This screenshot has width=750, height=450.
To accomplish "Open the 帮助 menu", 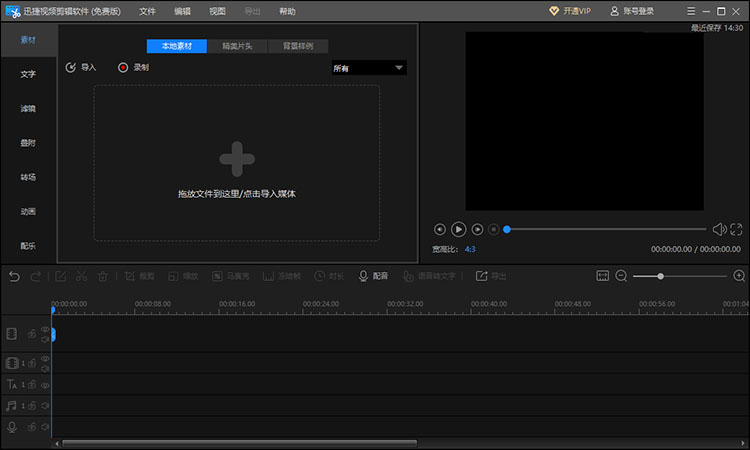I will (287, 11).
